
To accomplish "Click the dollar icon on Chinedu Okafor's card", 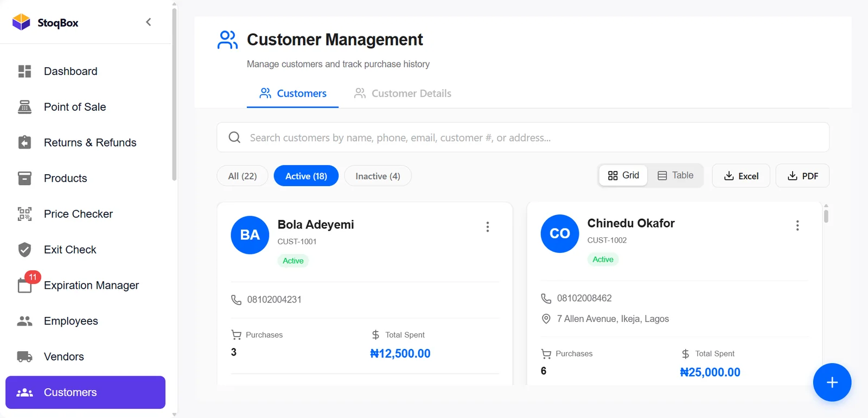I will [x=686, y=354].
